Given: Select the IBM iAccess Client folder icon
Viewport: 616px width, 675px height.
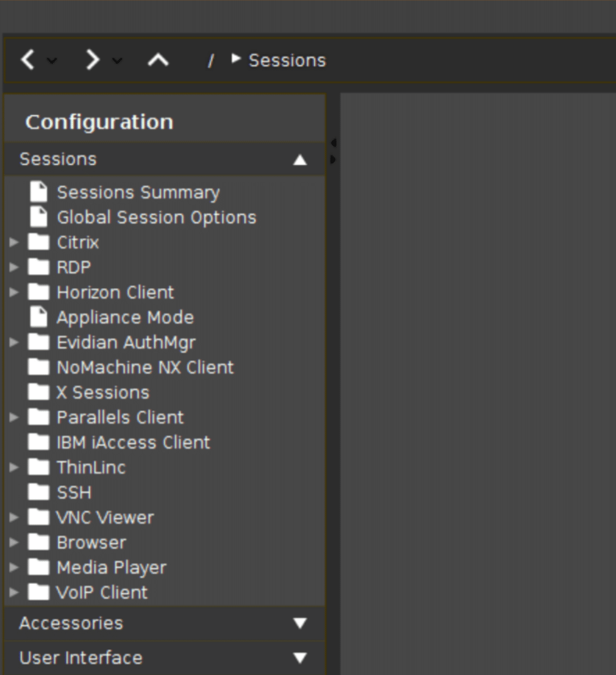Looking at the screenshot, I should click(38, 442).
